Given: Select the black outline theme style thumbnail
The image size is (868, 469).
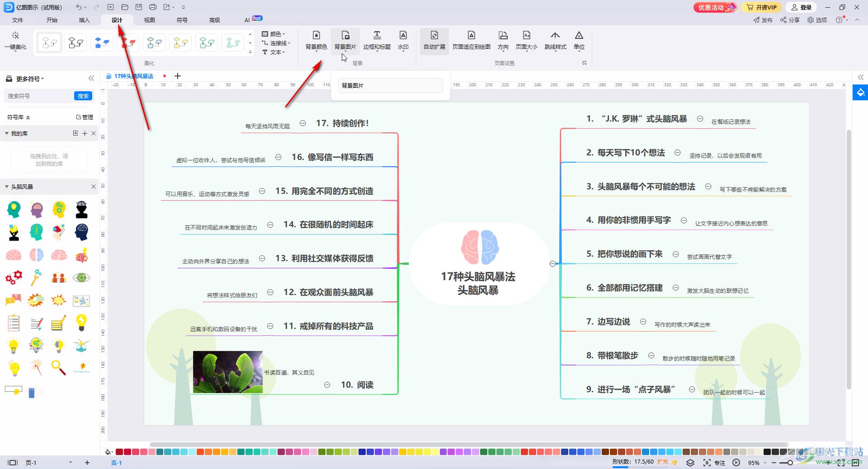Looking at the screenshot, I should pyautogui.click(x=75, y=43).
